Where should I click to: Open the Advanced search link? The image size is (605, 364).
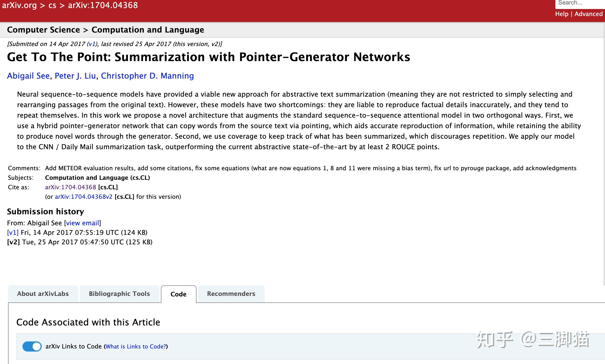coord(589,14)
